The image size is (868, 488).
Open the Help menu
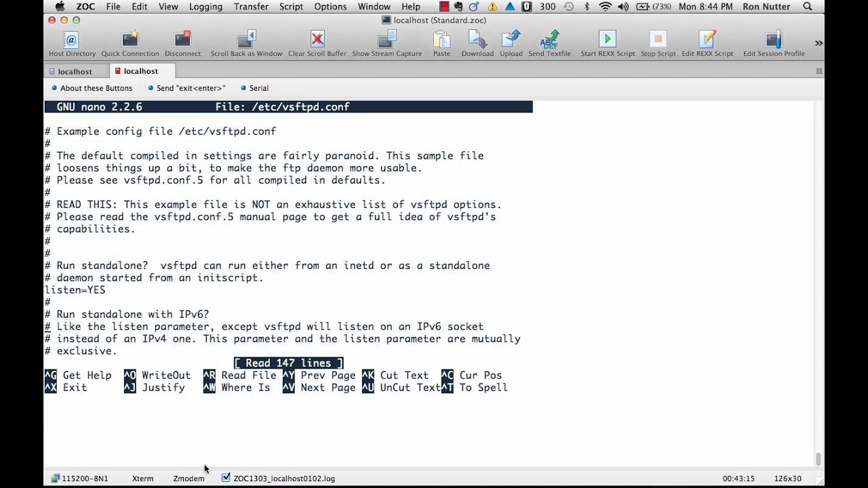[x=410, y=7]
